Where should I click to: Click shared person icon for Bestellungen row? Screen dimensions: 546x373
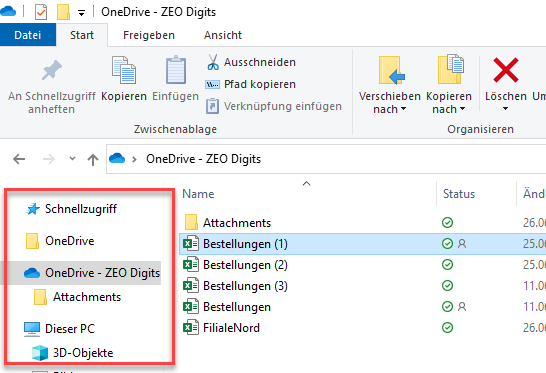(x=462, y=306)
